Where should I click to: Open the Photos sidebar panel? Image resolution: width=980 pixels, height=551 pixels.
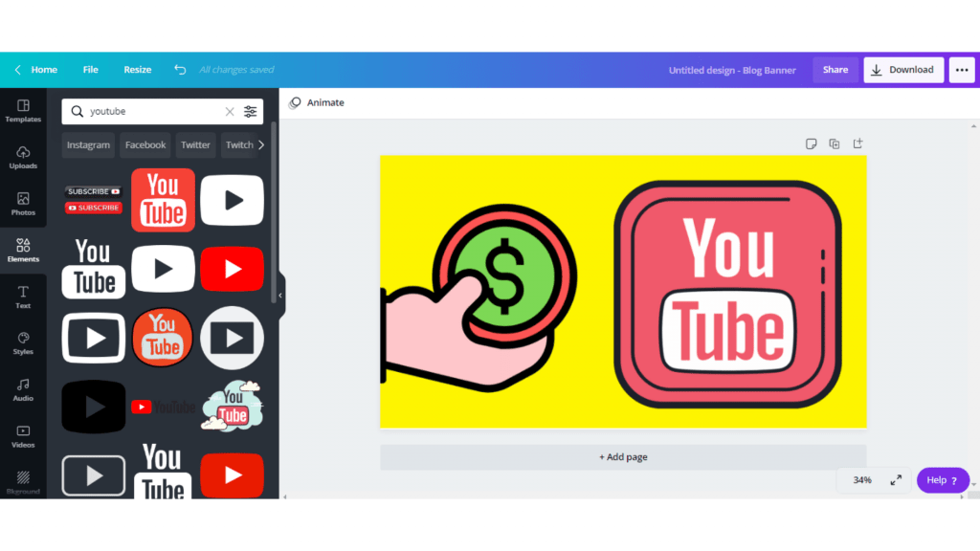23,204
